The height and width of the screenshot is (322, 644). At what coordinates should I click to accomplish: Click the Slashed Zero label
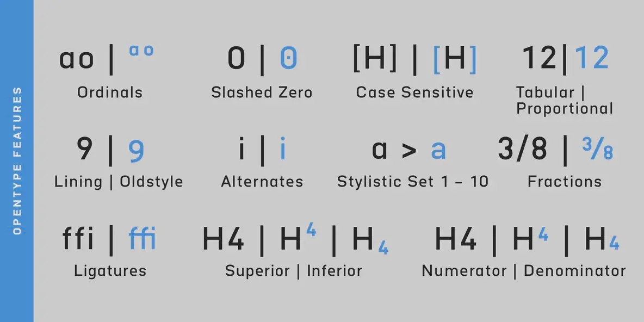click(x=262, y=92)
